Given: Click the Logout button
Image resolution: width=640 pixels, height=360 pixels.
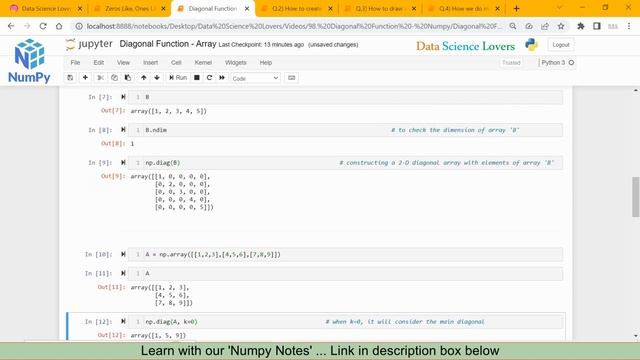Looking at the screenshot, I should (x=560, y=45).
